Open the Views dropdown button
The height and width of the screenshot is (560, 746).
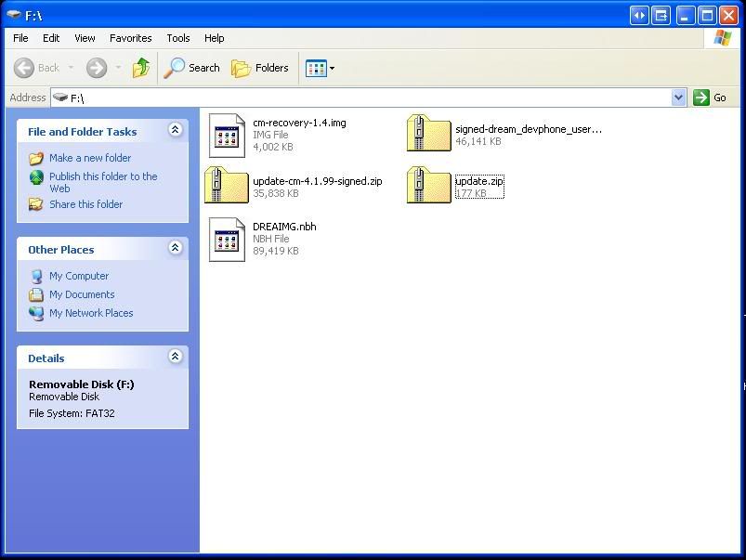(320, 68)
